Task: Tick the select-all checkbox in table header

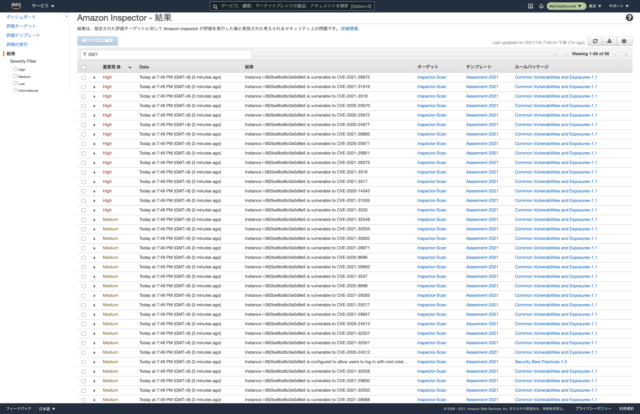Action: (83, 67)
